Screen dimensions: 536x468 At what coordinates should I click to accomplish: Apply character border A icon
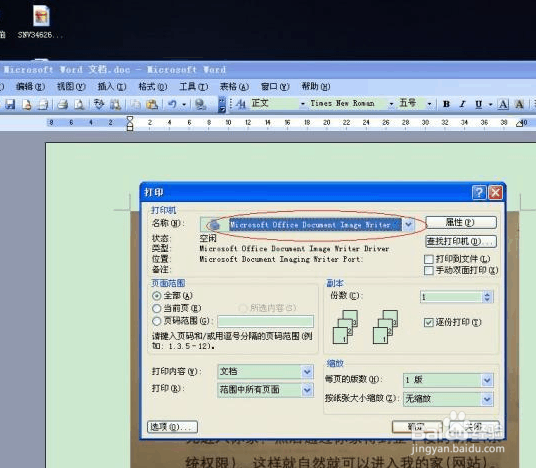[x=503, y=104]
